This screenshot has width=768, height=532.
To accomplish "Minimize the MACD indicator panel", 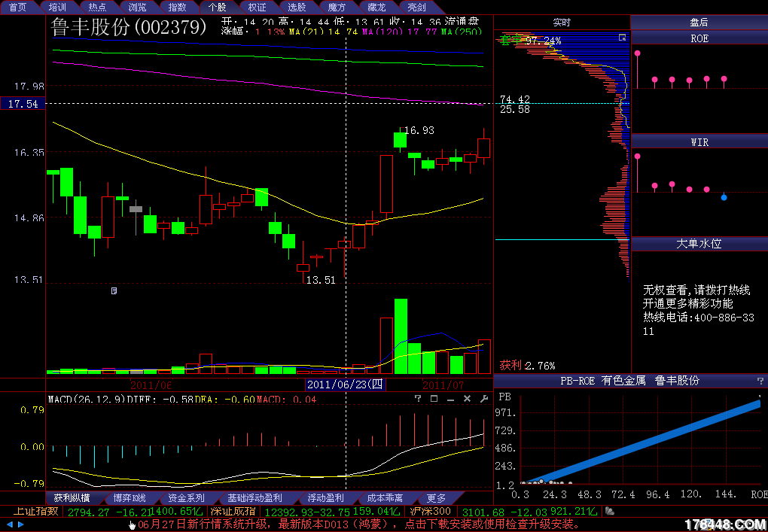I will [450, 399].
